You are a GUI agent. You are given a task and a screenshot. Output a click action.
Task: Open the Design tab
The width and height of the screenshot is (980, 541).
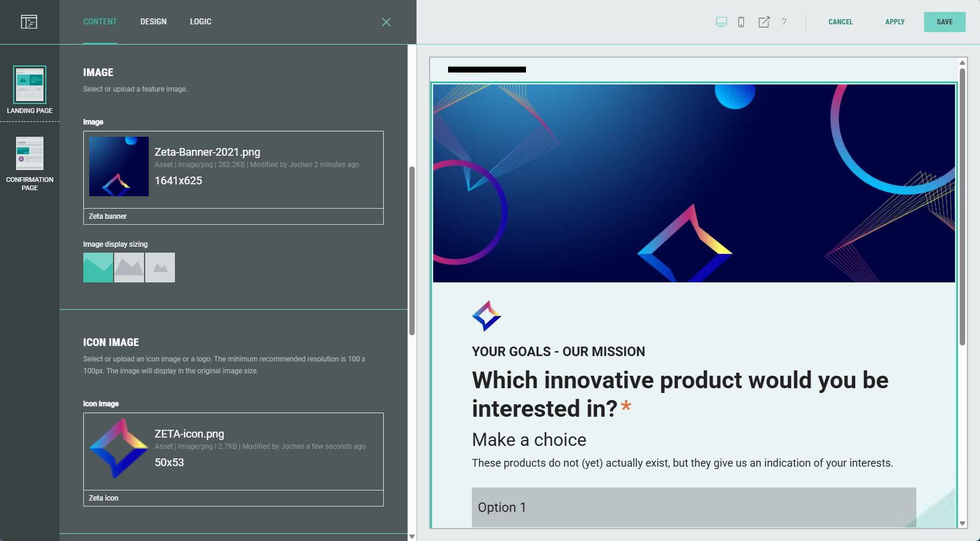click(154, 22)
